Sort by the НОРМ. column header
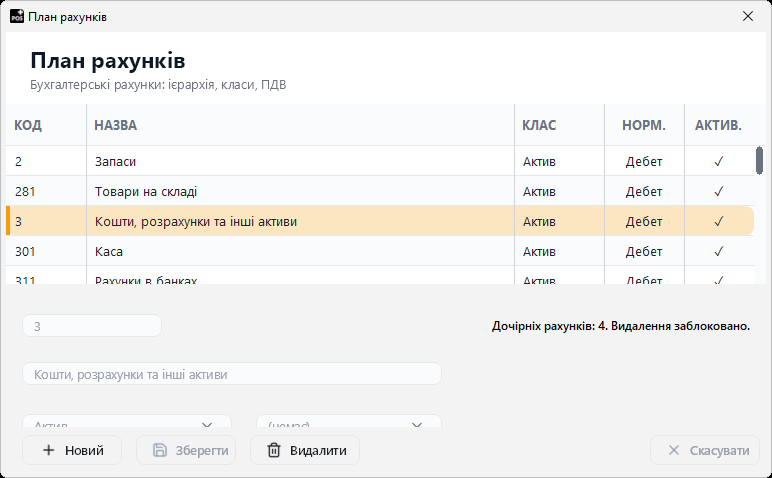This screenshot has width=772, height=478. [x=644, y=125]
